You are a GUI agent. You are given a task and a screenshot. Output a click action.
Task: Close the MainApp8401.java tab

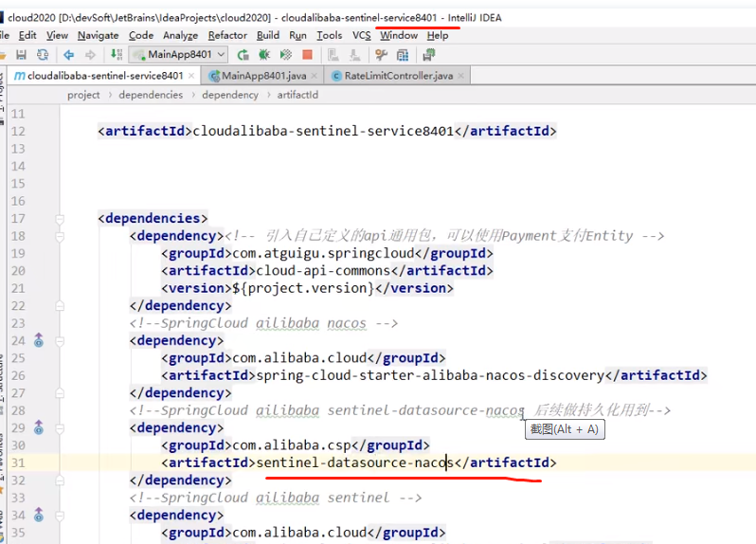click(x=315, y=76)
